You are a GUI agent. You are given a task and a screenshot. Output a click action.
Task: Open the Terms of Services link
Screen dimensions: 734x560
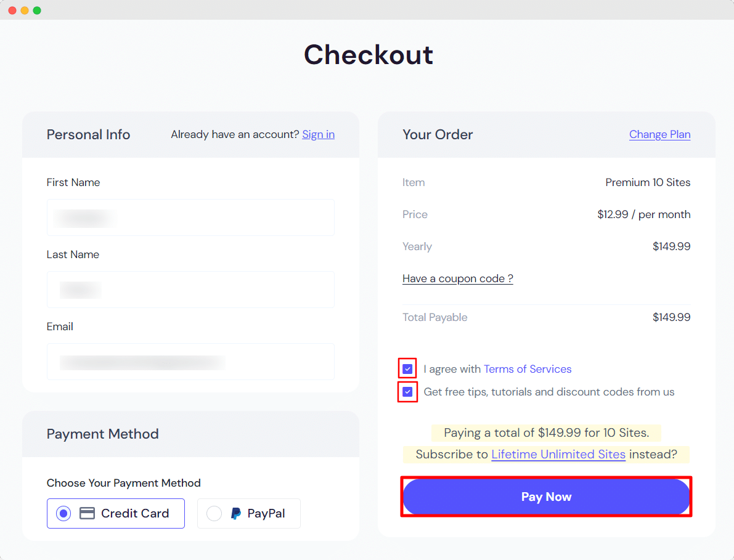pos(528,368)
